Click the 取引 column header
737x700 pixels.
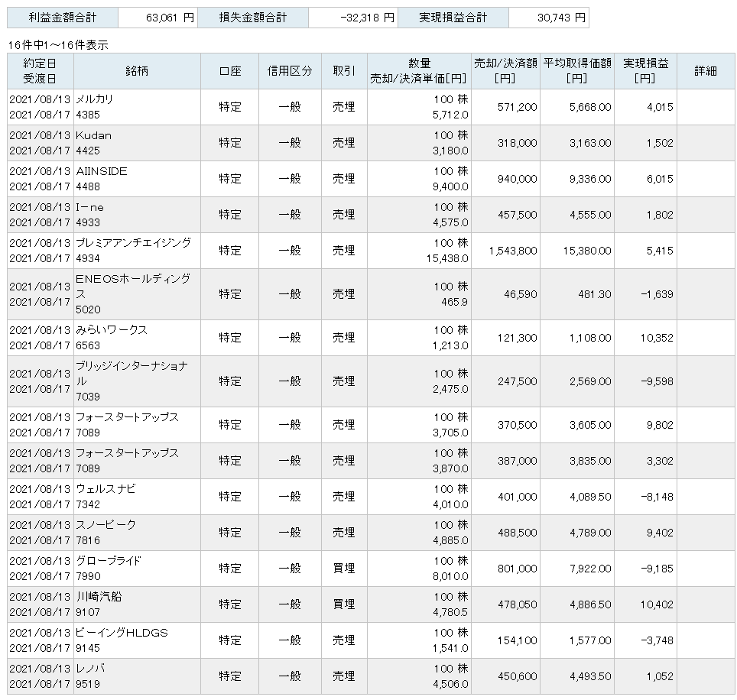pyautogui.click(x=343, y=71)
